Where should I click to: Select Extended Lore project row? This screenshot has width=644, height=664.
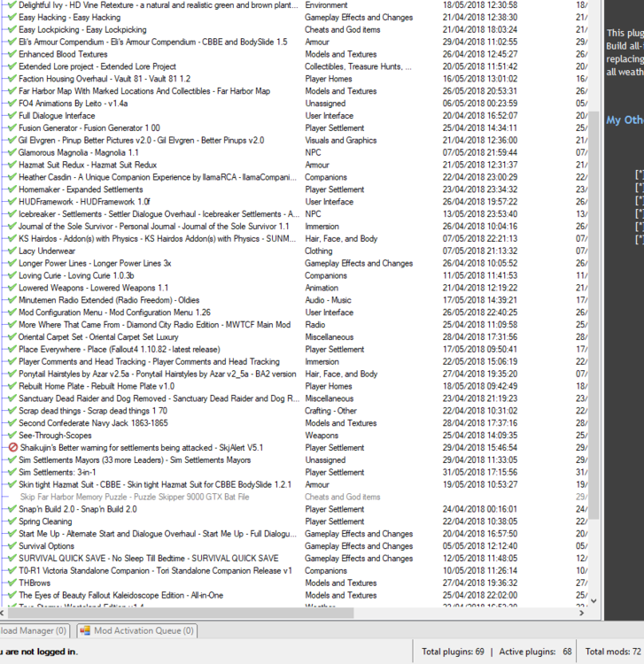[x=294, y=66]
